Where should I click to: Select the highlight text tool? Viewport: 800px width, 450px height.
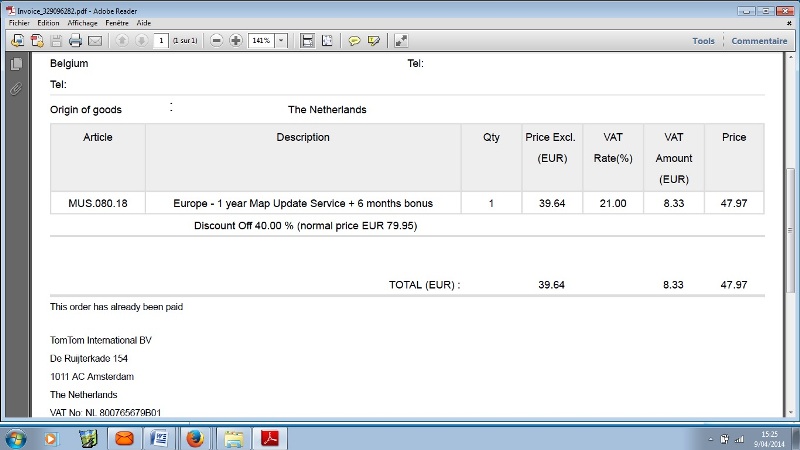coord(374,41)
